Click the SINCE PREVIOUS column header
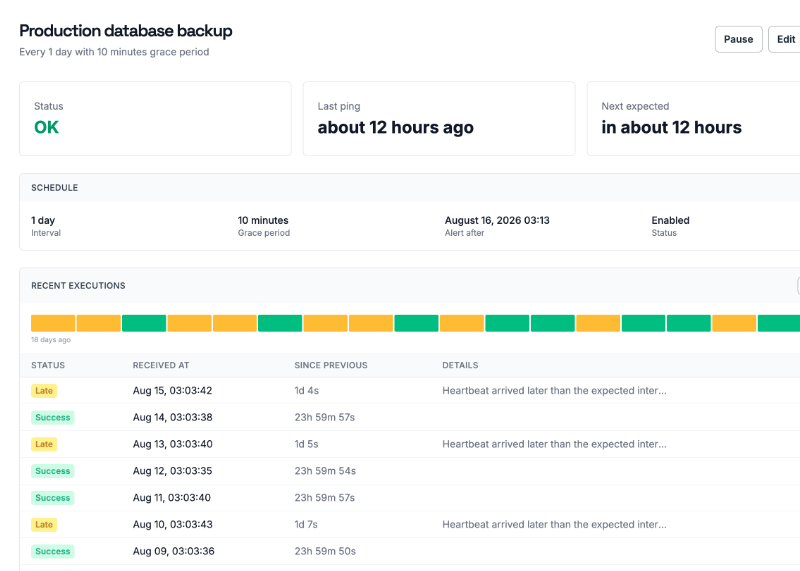Image resolution: width=800 pixels, height=571 pixels. point(331,365)
